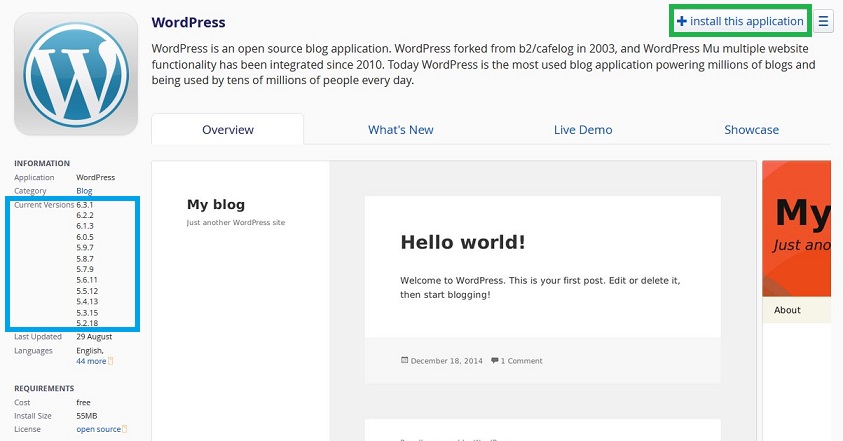
Task: Open the hamburger menu next to install
Action: pyautogui.click(x=823, y=21)
